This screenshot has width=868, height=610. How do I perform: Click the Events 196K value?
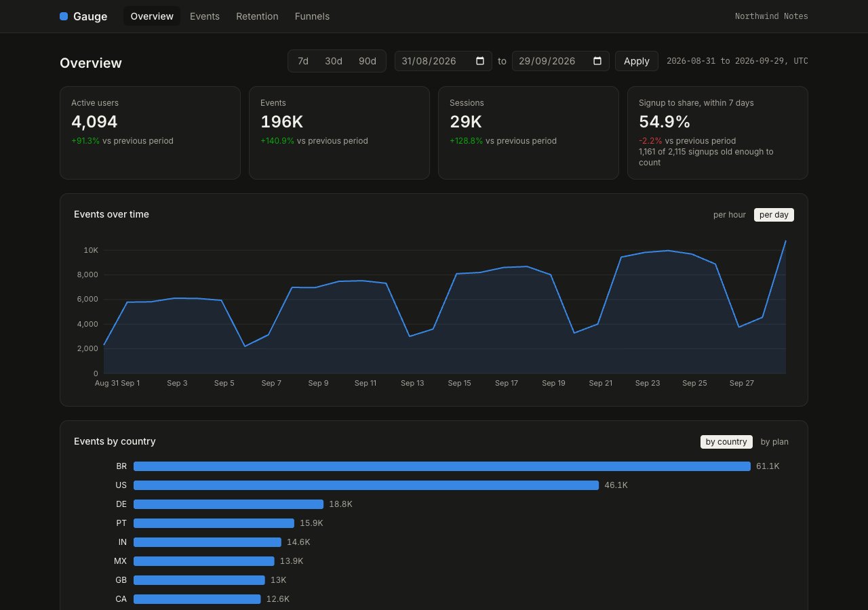click(282, 122)
